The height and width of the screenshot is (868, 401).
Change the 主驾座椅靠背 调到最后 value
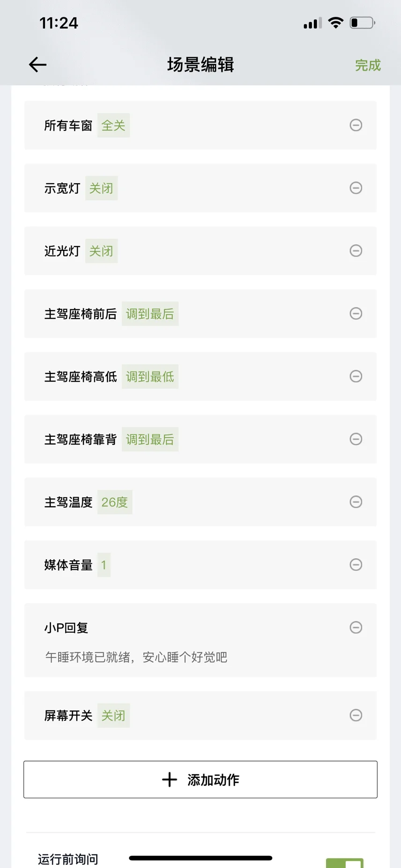150,440
